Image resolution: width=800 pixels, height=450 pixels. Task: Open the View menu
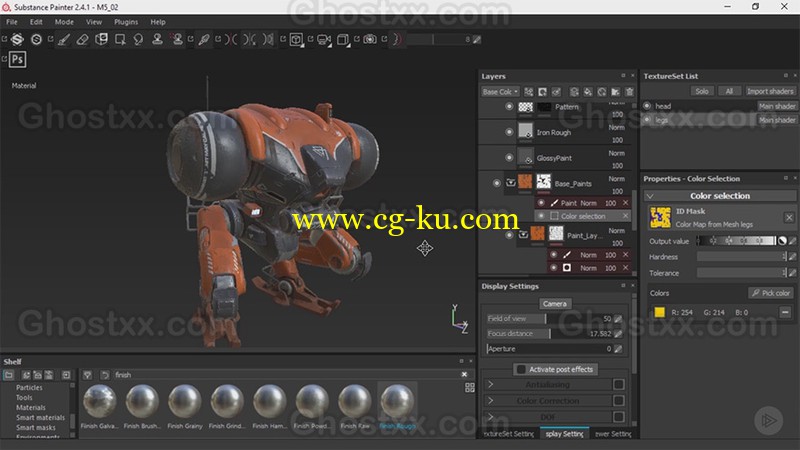[x=94, y=22]
